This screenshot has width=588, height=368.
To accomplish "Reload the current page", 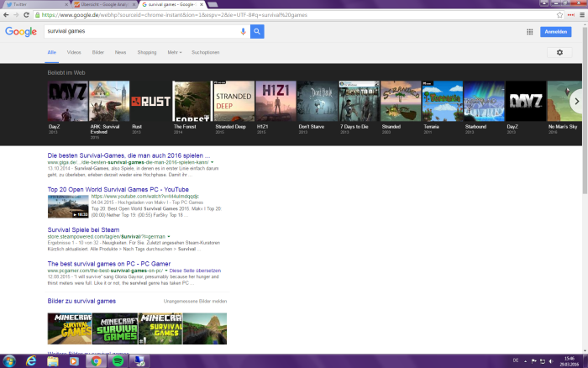I will [26, 15].
